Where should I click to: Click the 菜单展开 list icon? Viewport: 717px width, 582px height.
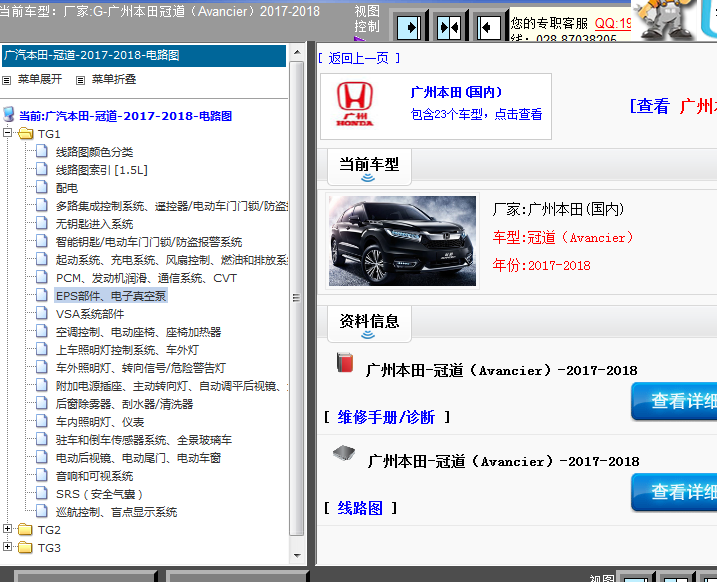pyautogui.click(x=6, y=80)
